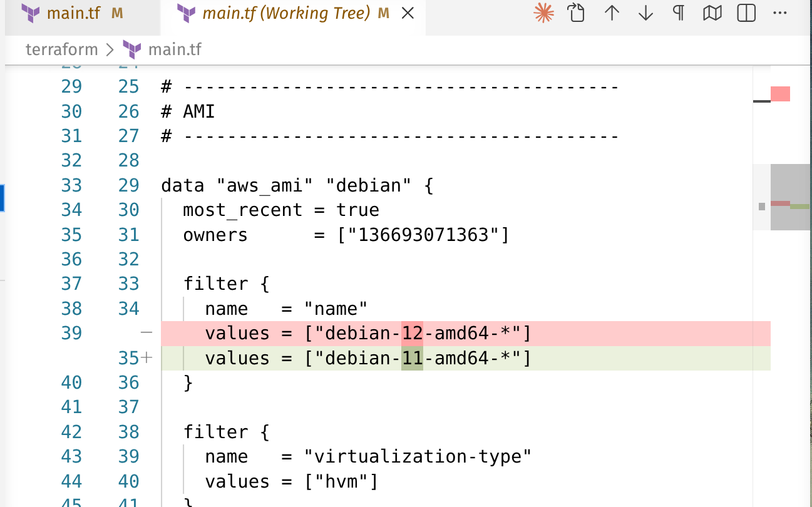Click the values = ["hvm"] line
Image resolution: width=812 pixels, height=507 pixels.
click(x=292, y=481)
